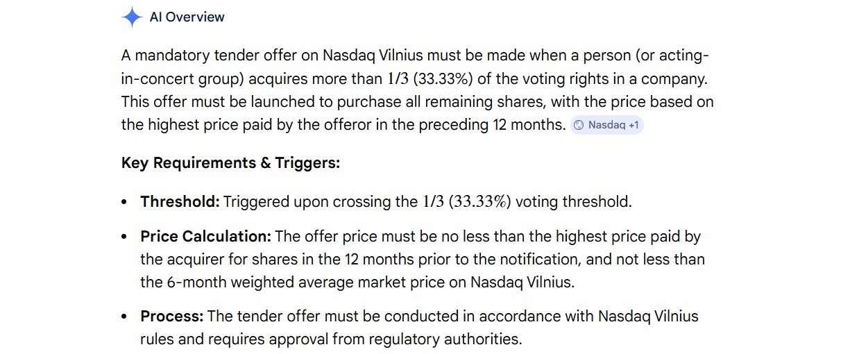The height and width of the screenshot is (354, 868).
Task: Click the "AI Overview" heading text
Action: [x=187, y=17]
